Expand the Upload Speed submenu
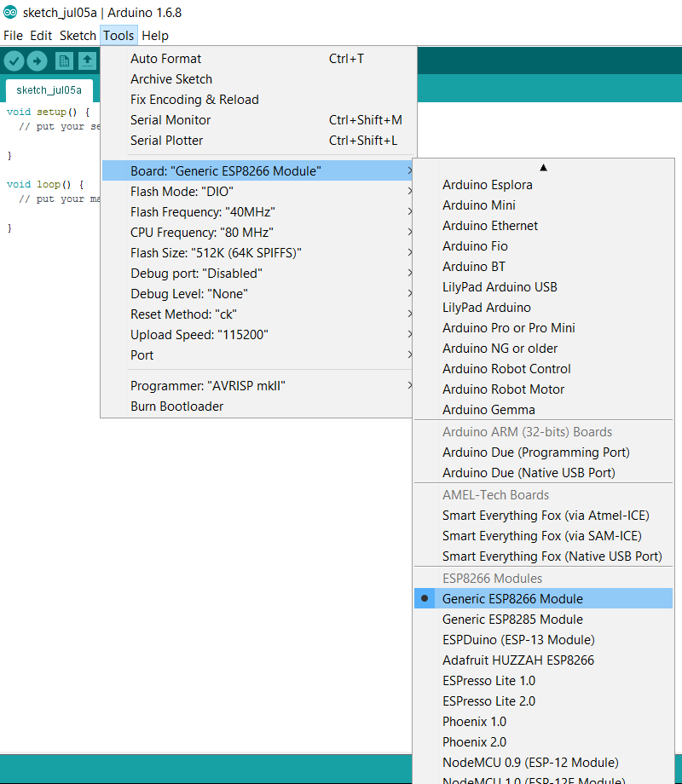 click(x=258, y=335)
